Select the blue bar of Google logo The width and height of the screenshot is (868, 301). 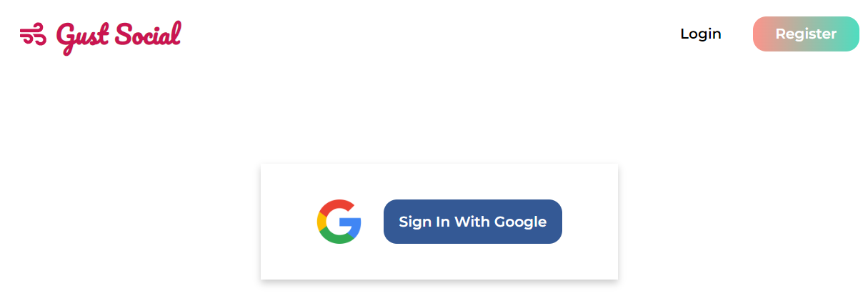(x=351, y=222)
